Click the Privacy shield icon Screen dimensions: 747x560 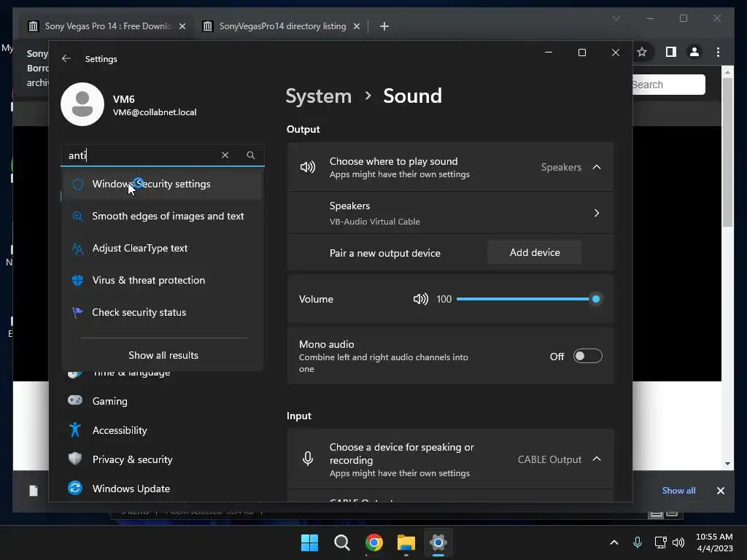coord(75,459)
